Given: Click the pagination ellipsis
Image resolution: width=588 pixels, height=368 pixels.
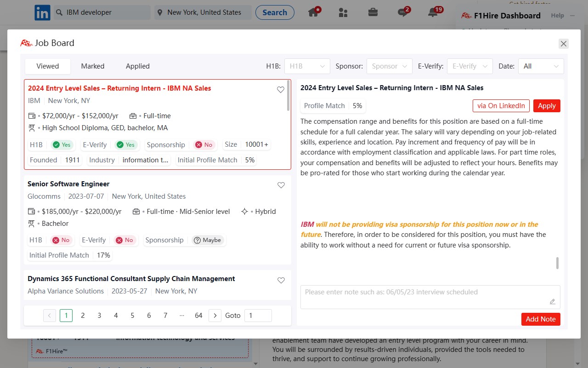Looking at the screenshot, I should coord(182,316).
